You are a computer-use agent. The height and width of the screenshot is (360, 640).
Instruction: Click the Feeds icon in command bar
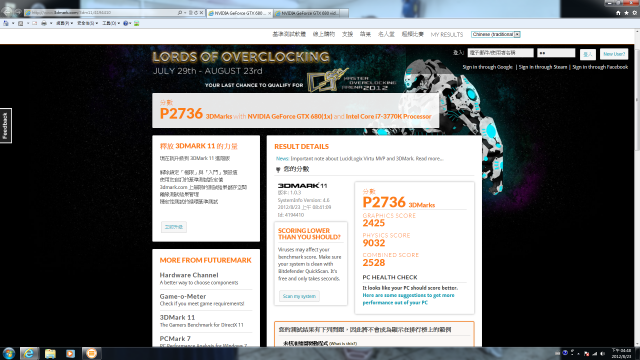coord(20,23)
